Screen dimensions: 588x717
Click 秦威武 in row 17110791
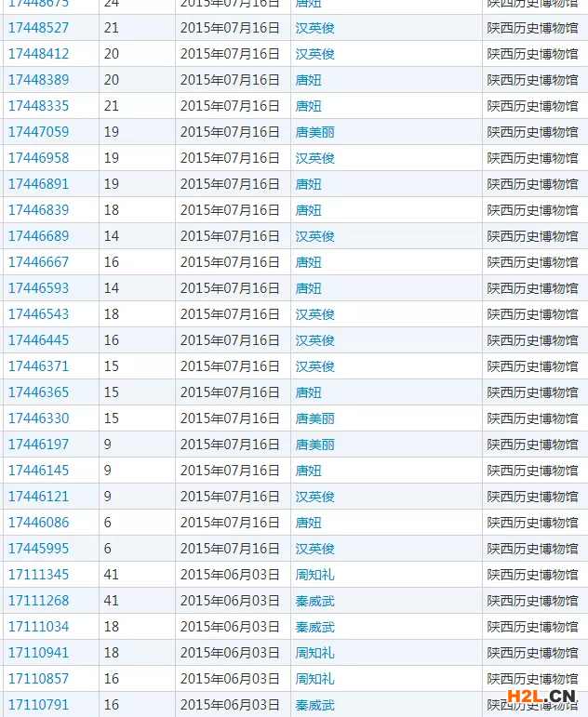pyautogui.click(x=314, y=706)
